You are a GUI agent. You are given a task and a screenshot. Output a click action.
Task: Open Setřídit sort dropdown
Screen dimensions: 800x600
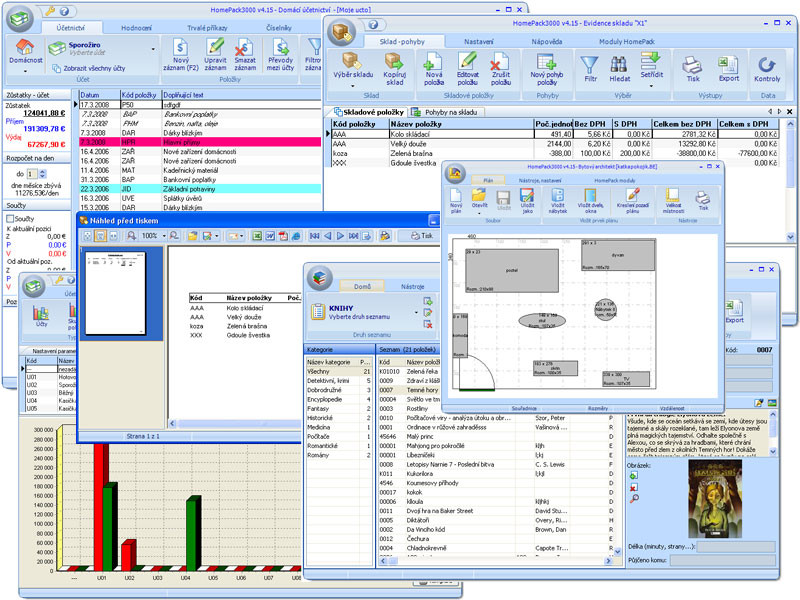click(x=652, y=86)
